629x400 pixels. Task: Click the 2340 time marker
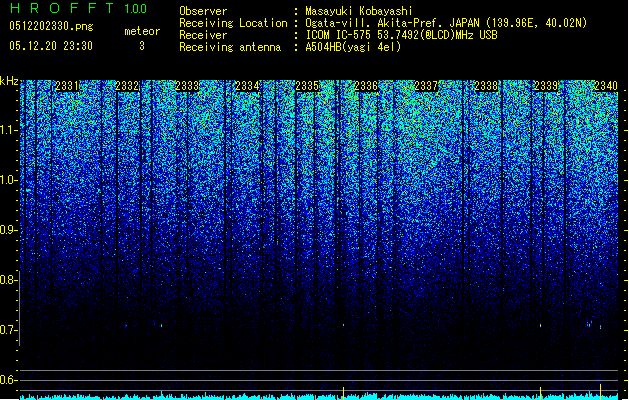(606, 86)
